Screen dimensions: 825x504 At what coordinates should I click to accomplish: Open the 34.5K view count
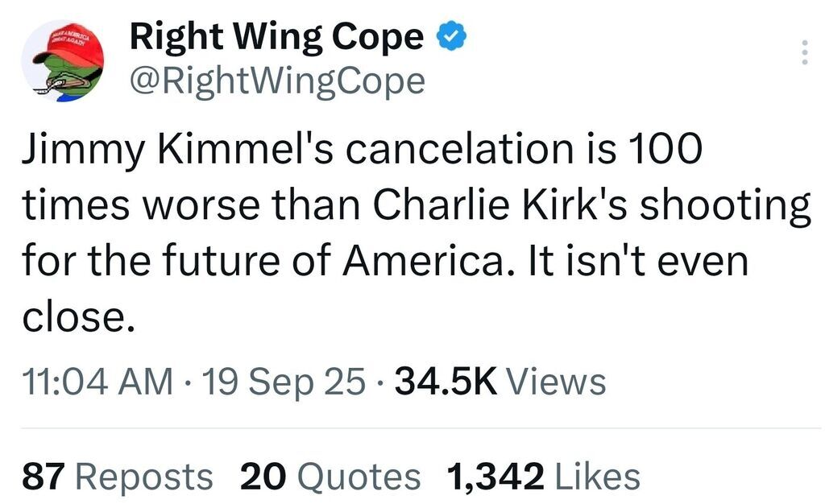500,381
